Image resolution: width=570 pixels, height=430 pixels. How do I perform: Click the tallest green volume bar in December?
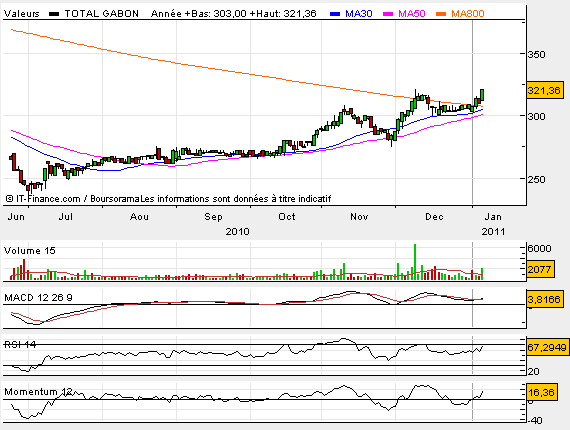click(415, 262)
